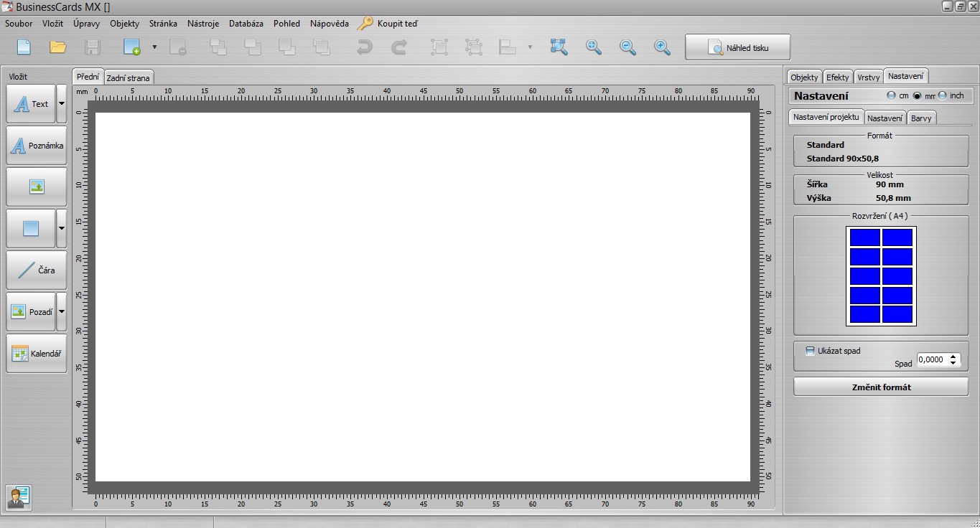Open an existing file with folder icon

point(58,47)
